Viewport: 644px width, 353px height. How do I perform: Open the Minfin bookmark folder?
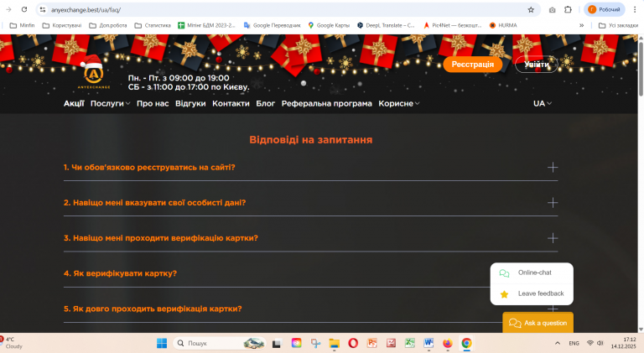(22, 25)
